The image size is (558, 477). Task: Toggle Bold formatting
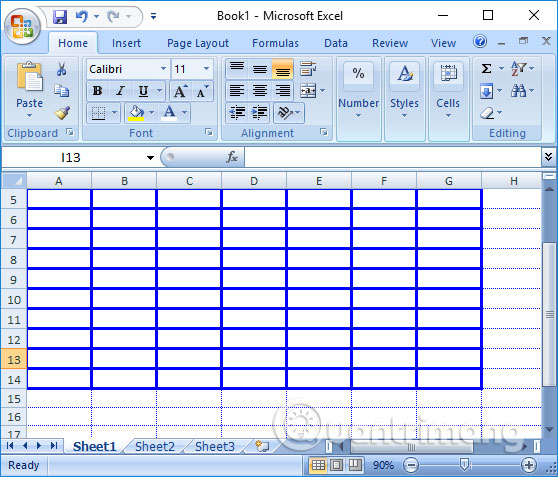97,91
